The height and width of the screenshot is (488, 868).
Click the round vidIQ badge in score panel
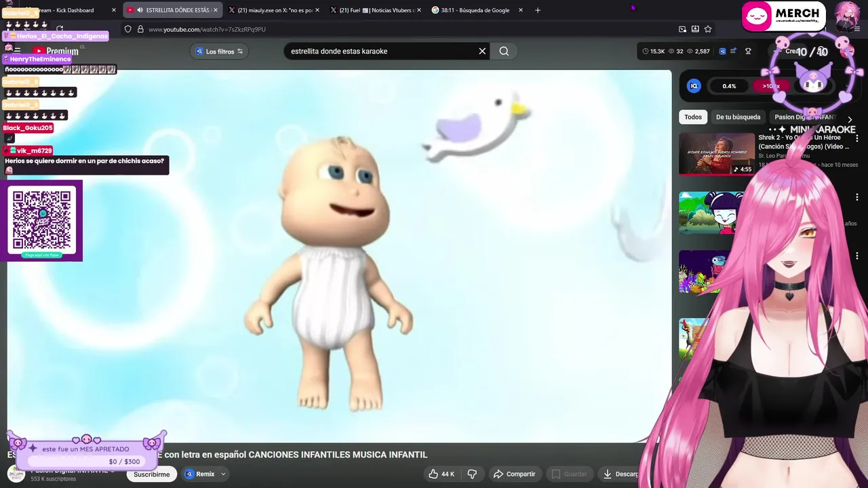tap(694, 85)
